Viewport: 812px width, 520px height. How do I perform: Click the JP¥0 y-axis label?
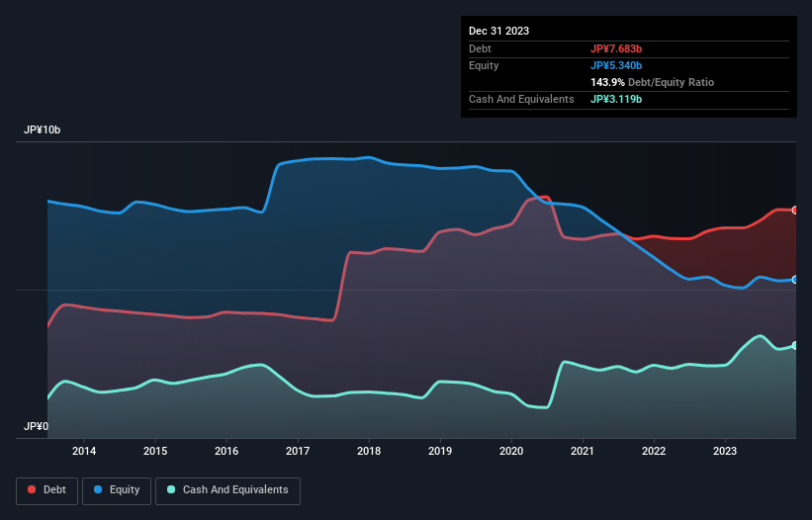click(x=36, y=426)
